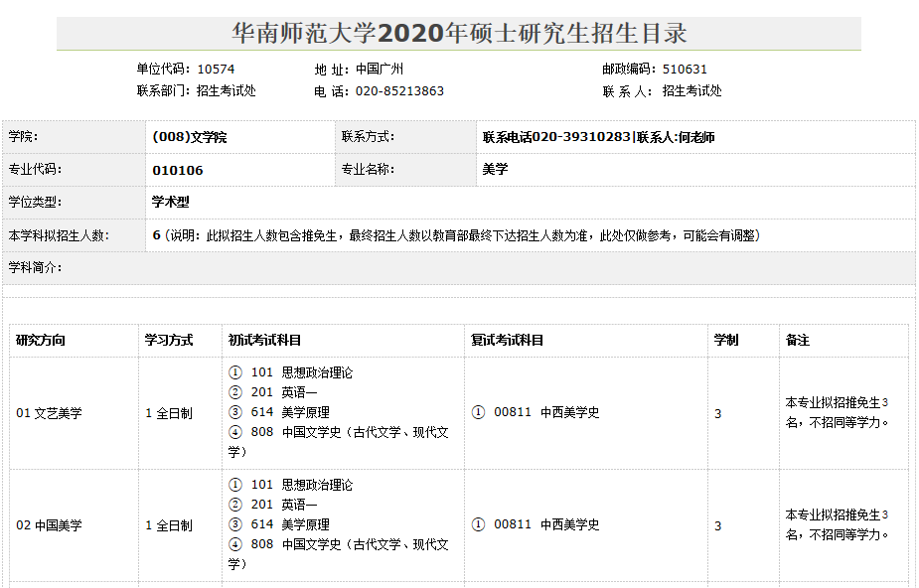The height and width of the screenshot is (588, 919).
Task: Click address text 中国广州
Action: [380, 70]
